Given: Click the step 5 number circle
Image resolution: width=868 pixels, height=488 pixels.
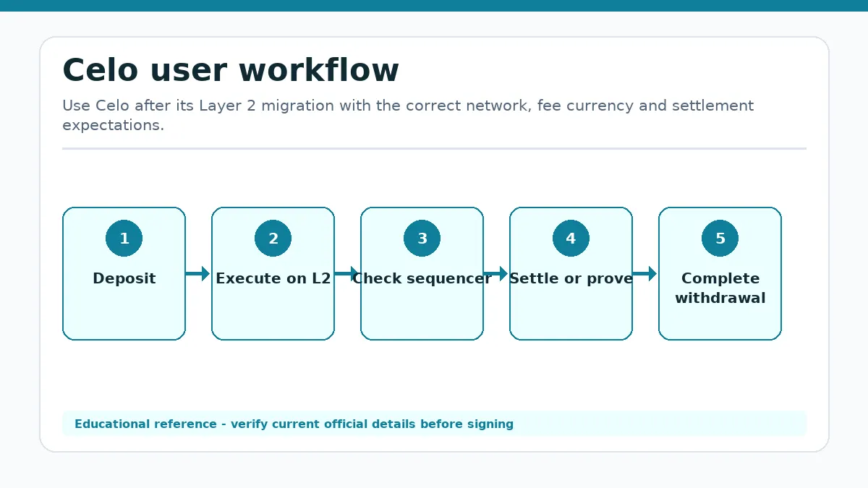Looking at the screenshot, I should (720, 239).
